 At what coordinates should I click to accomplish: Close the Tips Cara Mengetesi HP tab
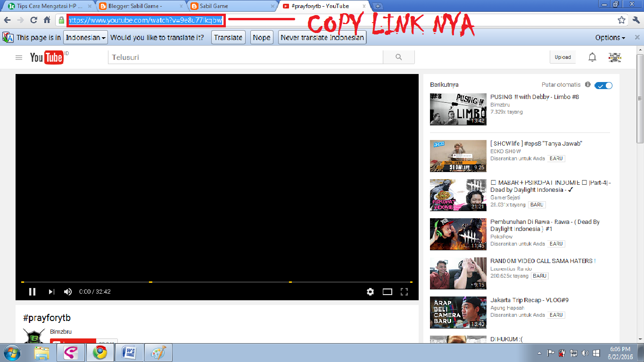[x=89, y=6]
